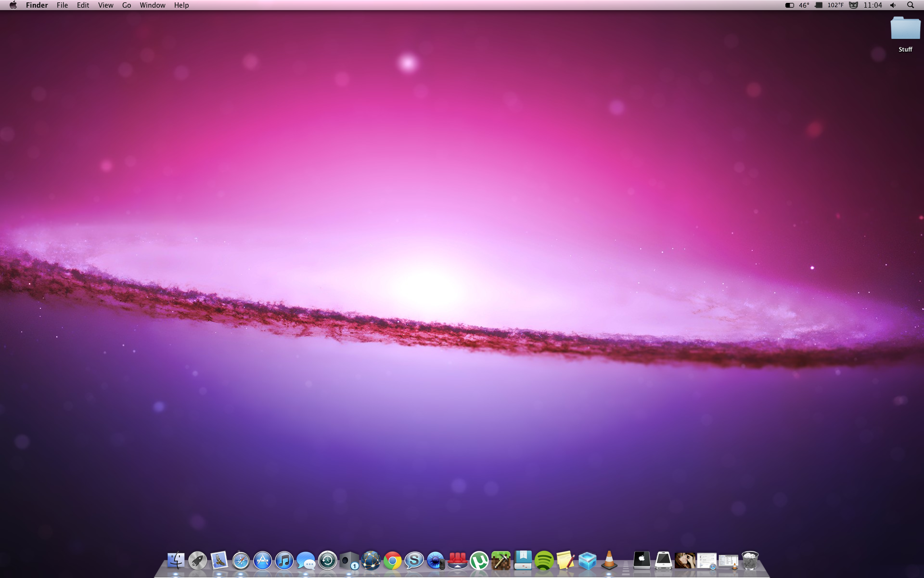The image size is (924, 578).
Task: Open uTorrent application
Action: pyautogui.click(x=479, y=561)
